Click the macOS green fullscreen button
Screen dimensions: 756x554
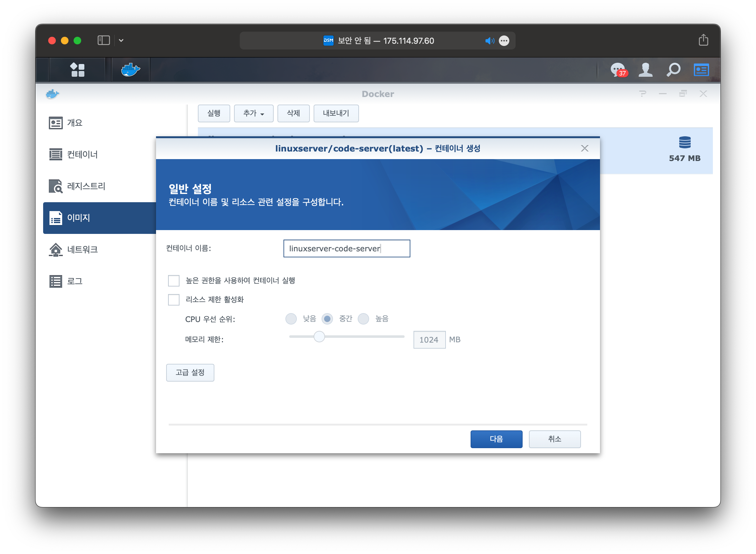[x=77, y=41]
